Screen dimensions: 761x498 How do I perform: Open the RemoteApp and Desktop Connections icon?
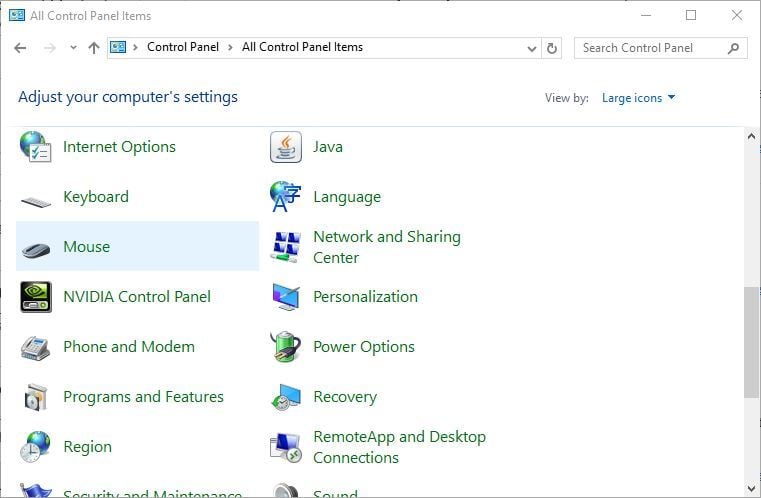[x=286, y=447]
